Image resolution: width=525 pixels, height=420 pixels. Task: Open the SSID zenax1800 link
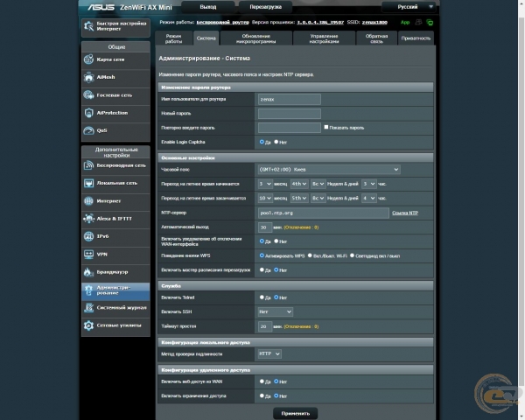[x=374, y=23]
